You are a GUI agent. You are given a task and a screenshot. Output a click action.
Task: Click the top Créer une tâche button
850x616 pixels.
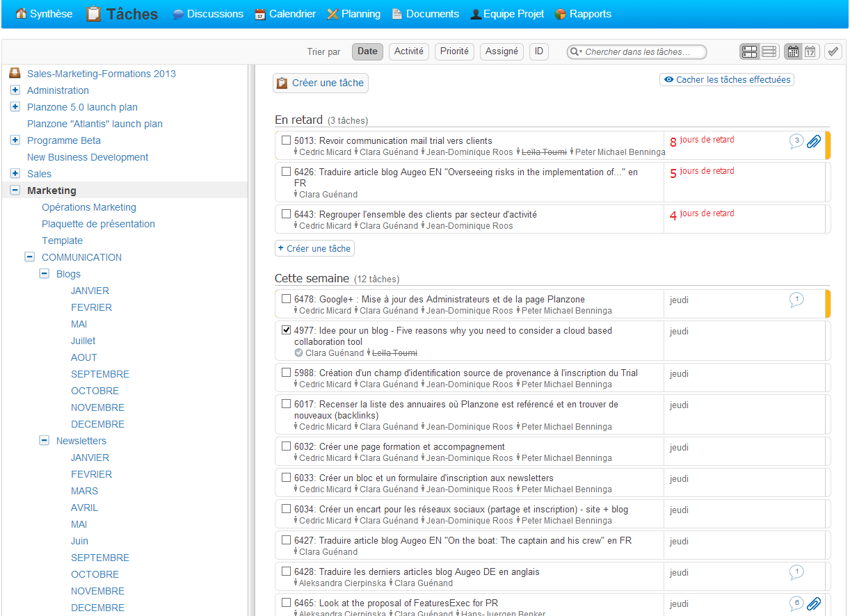point(321,83)
